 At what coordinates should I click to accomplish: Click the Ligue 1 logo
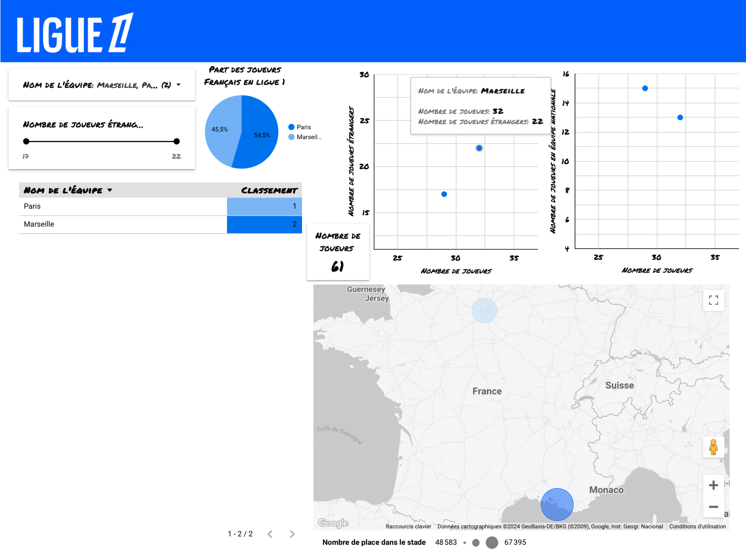click(x=75, y=33)
